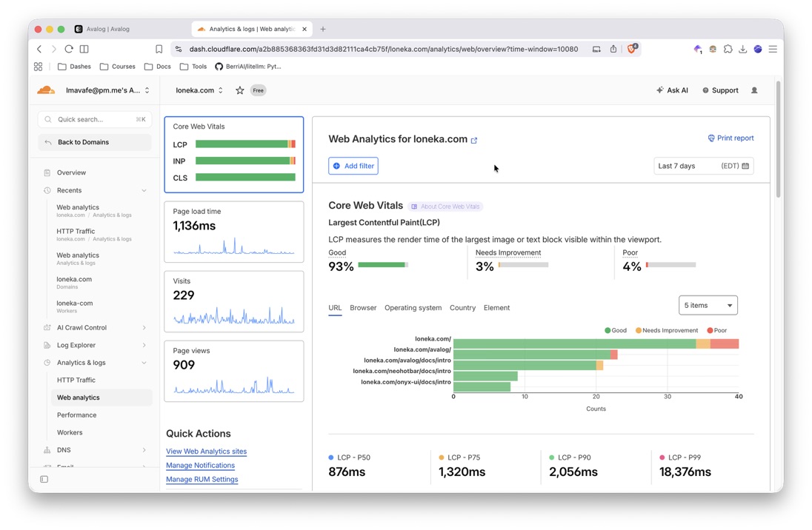Star the loneka.com domain

point(240,90)
